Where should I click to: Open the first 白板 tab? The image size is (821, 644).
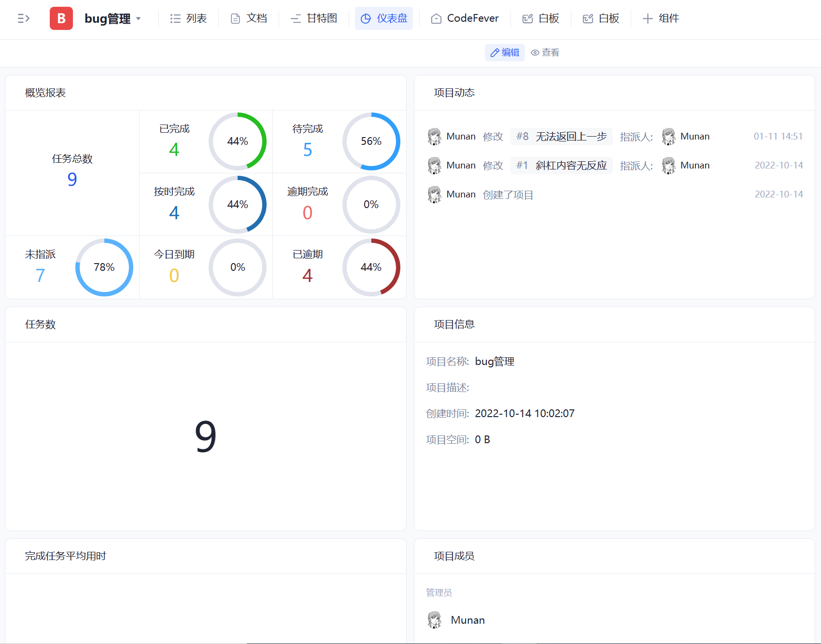point(541,18)
